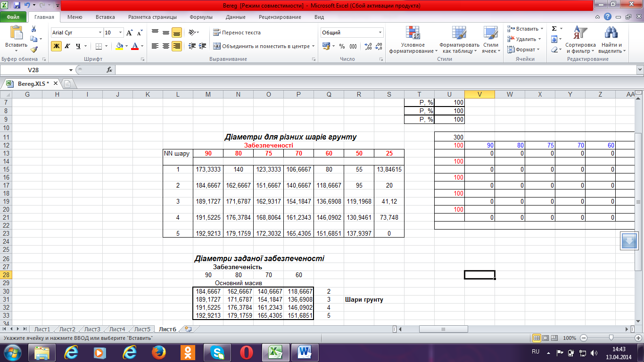
Task: Toggle bottom vertical alignment
Action: 177,33
